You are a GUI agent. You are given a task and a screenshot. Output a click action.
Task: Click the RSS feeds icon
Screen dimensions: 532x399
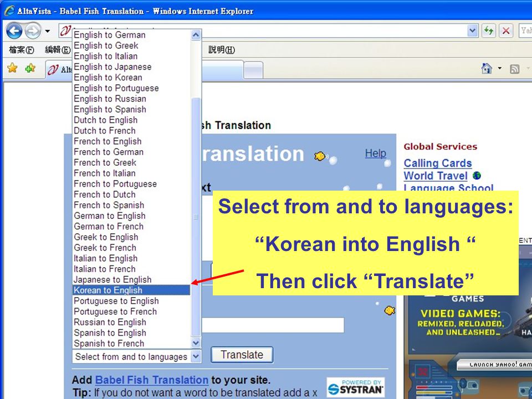pyautogui.click(x=514, y=69)
